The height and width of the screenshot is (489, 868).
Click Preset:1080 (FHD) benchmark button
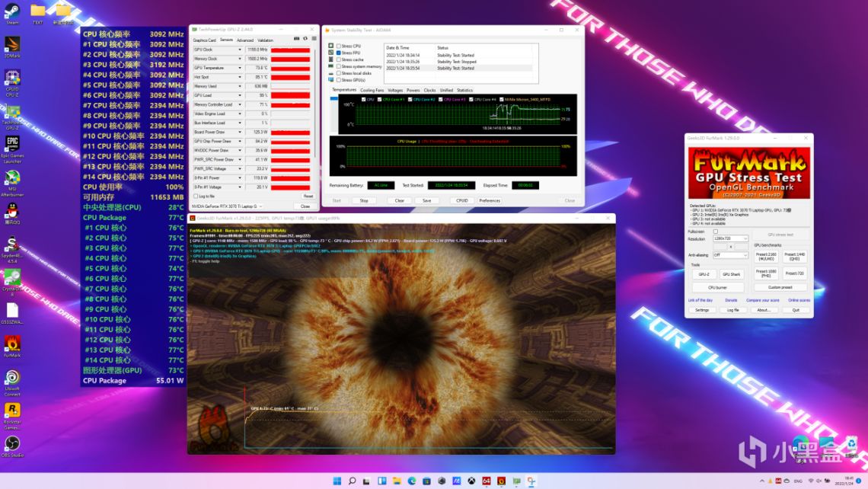[x=766, y=273]
